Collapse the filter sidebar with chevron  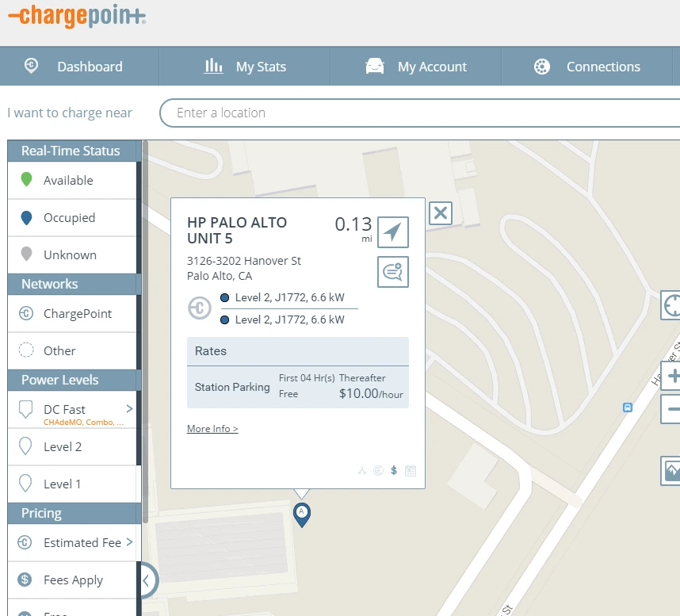pos(147,580)
